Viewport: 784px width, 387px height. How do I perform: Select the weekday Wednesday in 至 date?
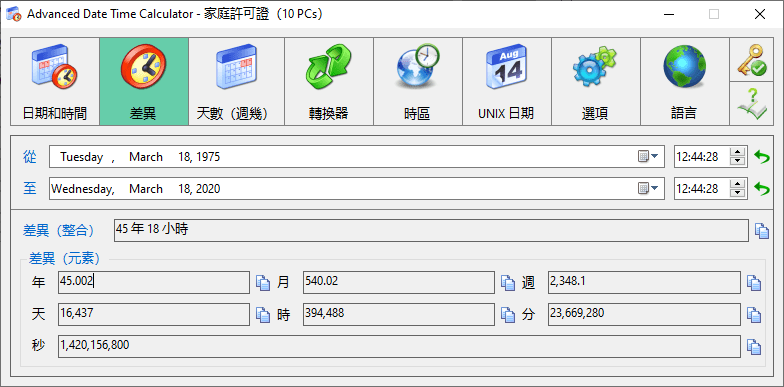pos(82,188)
